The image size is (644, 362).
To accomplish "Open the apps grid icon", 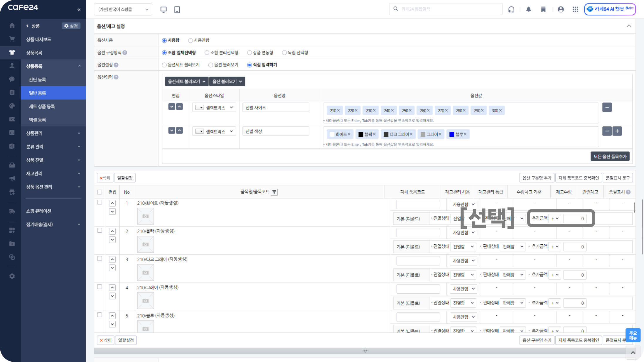I will pos(575,9).
